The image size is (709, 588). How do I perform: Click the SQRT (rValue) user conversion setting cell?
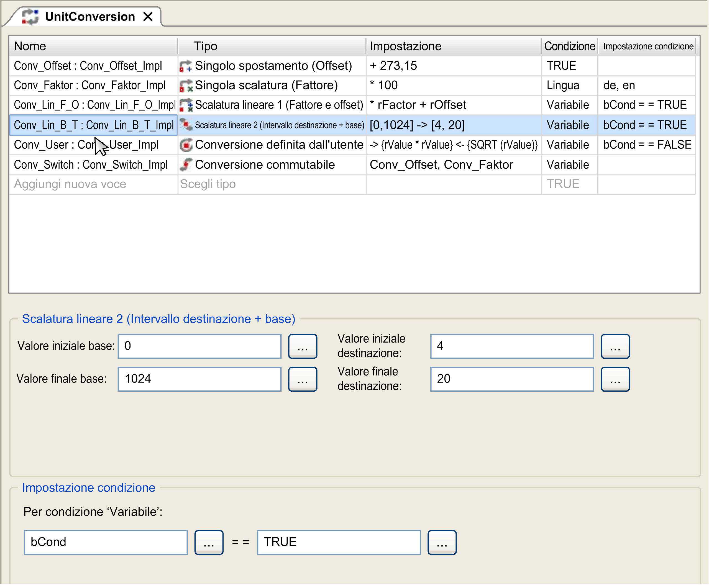pos(454,145)
